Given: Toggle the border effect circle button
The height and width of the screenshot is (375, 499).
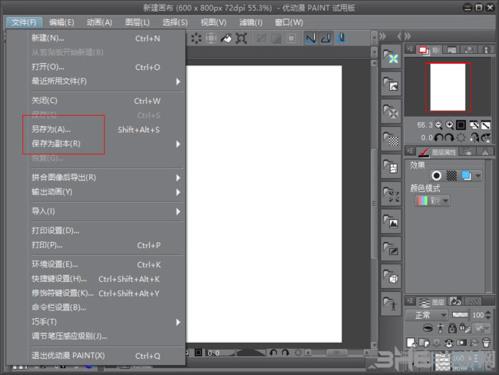Looking at the screenshot, I should [x=436, y=175].
